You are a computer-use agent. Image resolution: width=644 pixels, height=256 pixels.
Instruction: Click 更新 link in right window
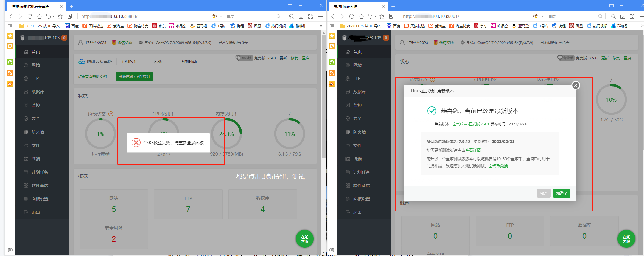click(x=605, y=58)
